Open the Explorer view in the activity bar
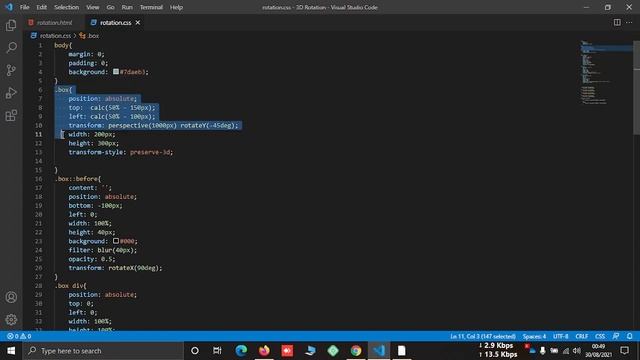Screen dimensions: 640x360 [11, 25]
